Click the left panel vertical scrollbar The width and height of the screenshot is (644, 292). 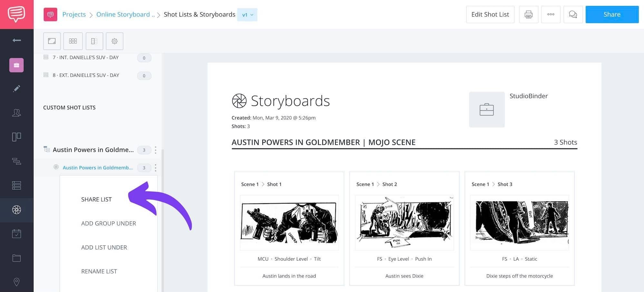tap(162, 220)
